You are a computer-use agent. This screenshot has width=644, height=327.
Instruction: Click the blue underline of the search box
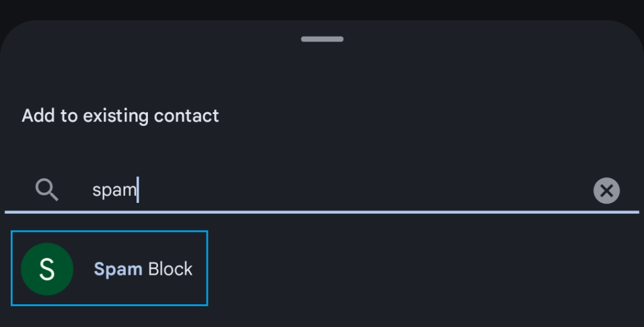coord(322,212)
